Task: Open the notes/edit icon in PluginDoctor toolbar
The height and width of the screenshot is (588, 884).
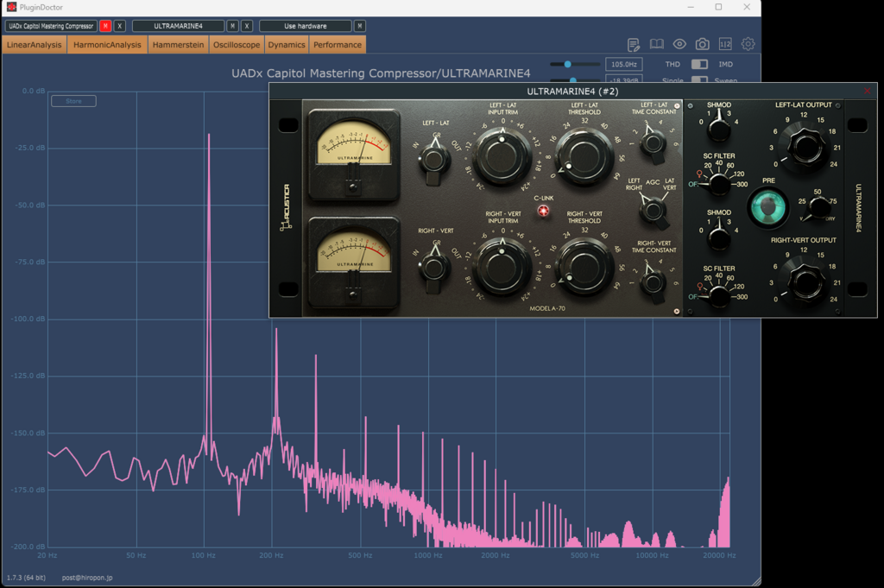Action: click(633, 44)
